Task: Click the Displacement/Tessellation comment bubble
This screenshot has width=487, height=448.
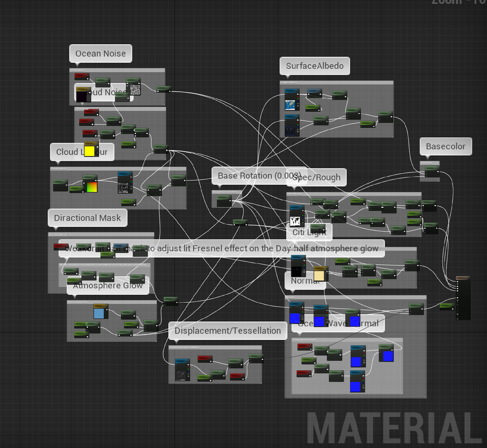Action: point(228,331)
